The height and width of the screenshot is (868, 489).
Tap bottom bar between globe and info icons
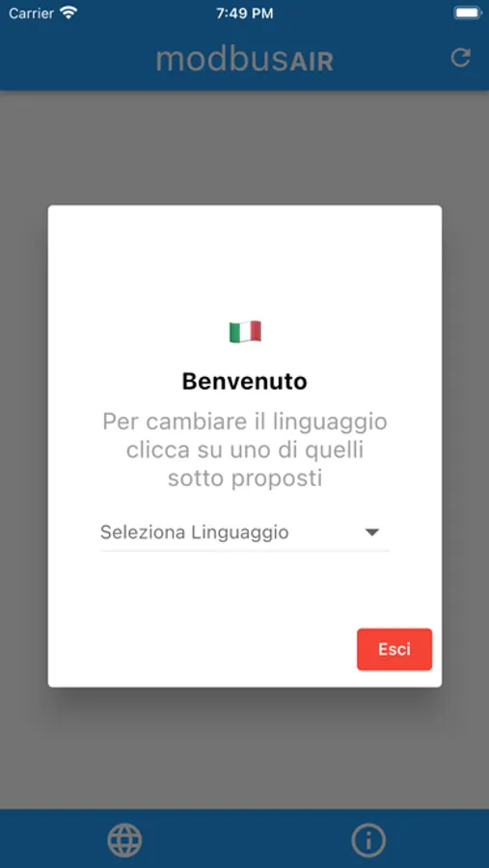pos(247,840)
